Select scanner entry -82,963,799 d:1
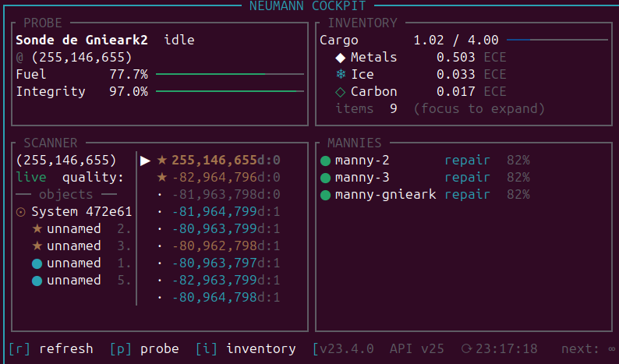Screen dimensions: 619x364 226,281
